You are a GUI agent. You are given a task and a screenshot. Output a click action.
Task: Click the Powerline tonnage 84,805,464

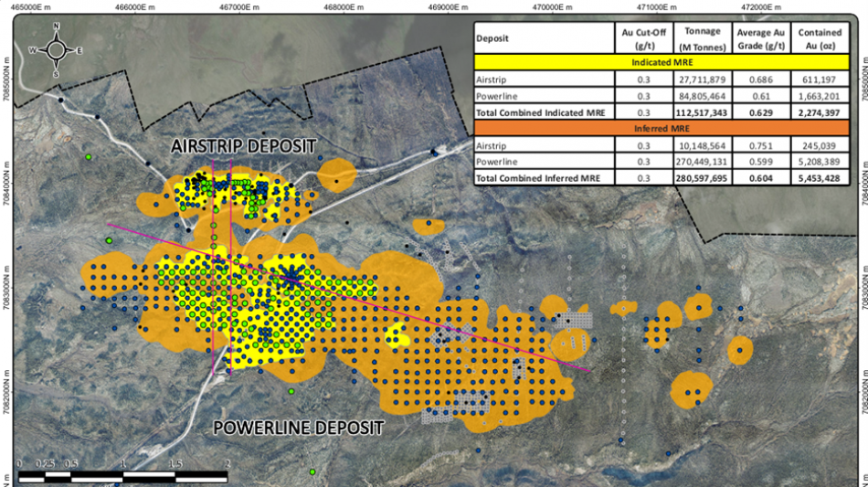(x=702, y=96)
